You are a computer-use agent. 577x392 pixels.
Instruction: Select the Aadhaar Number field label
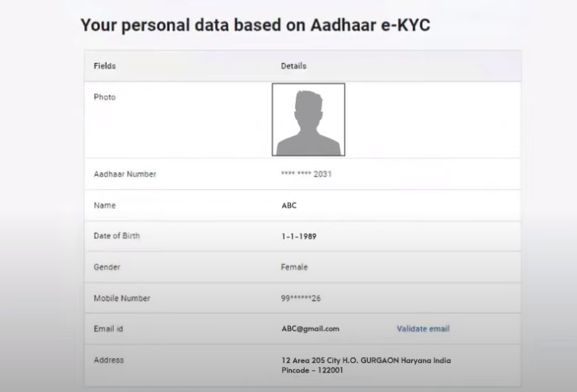124,174
